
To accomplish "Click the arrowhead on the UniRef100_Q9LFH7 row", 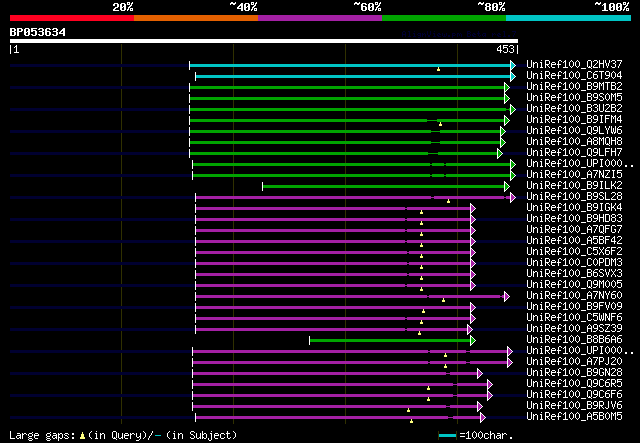I will tap(500, 154).
